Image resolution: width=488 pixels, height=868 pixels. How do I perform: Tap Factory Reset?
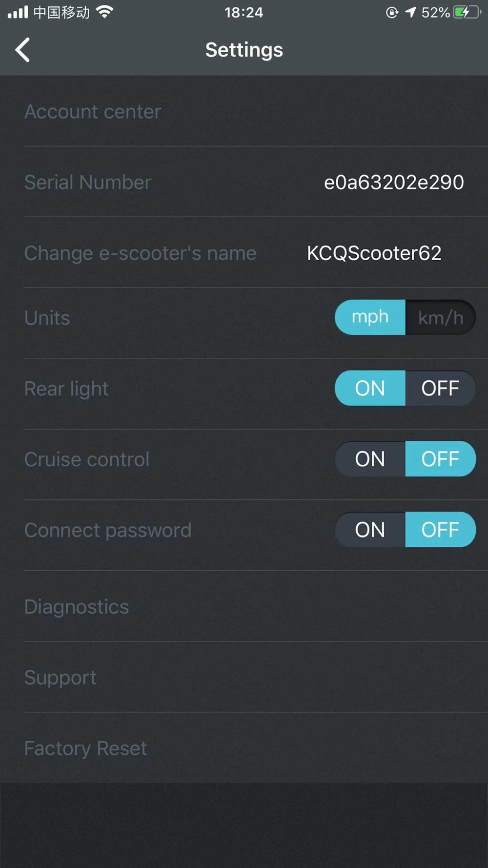[85, 748]
